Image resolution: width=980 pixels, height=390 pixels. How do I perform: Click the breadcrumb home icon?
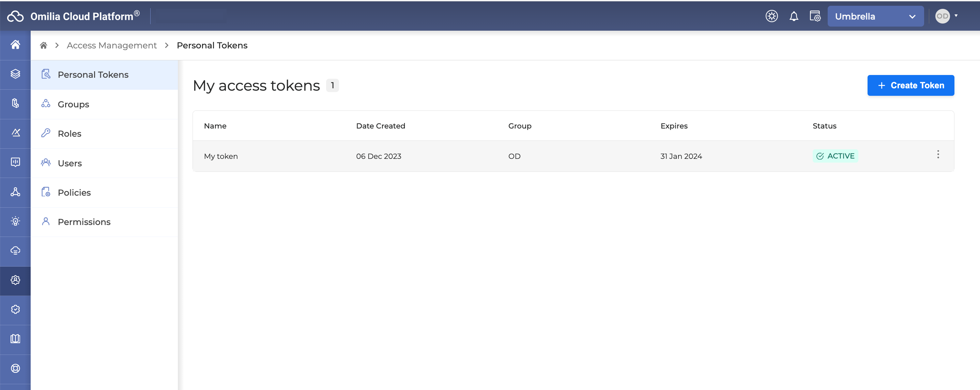43,46
